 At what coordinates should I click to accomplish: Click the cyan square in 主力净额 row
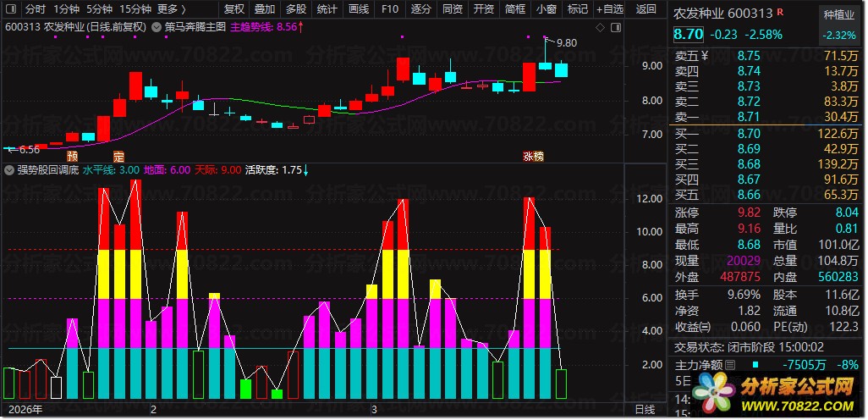tap(754, 365)
